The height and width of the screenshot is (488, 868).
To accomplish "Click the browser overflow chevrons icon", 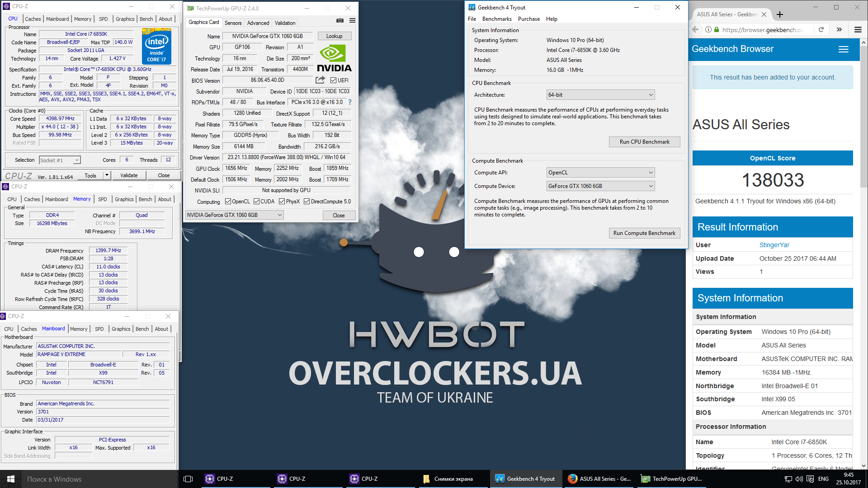I will click(x=839, y=29).
